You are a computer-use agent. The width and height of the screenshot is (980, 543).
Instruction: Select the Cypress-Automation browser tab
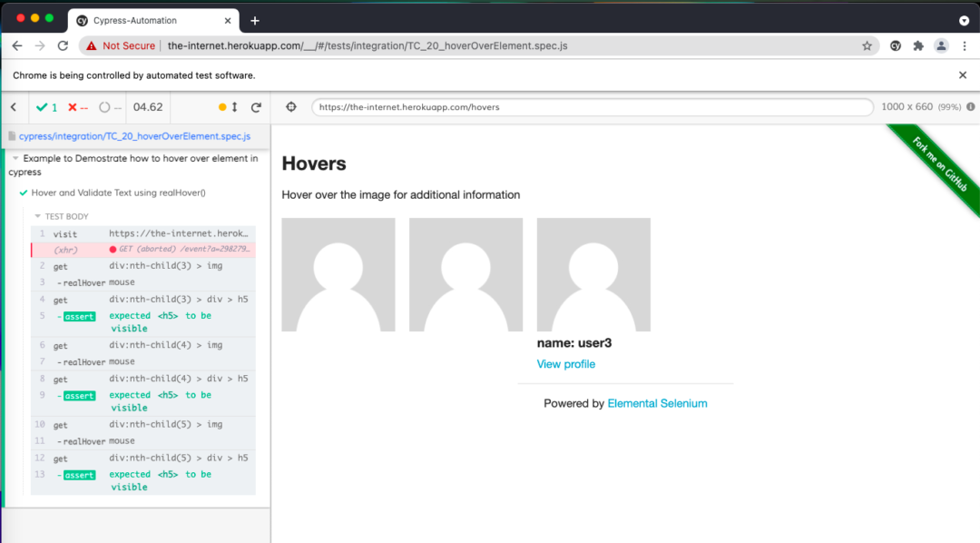coord(136,20)
